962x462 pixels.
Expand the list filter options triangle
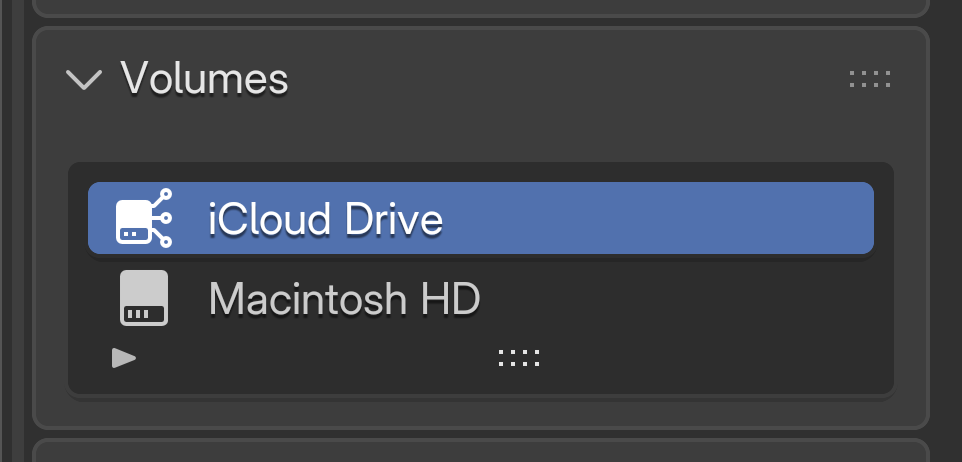click(124, 358)
